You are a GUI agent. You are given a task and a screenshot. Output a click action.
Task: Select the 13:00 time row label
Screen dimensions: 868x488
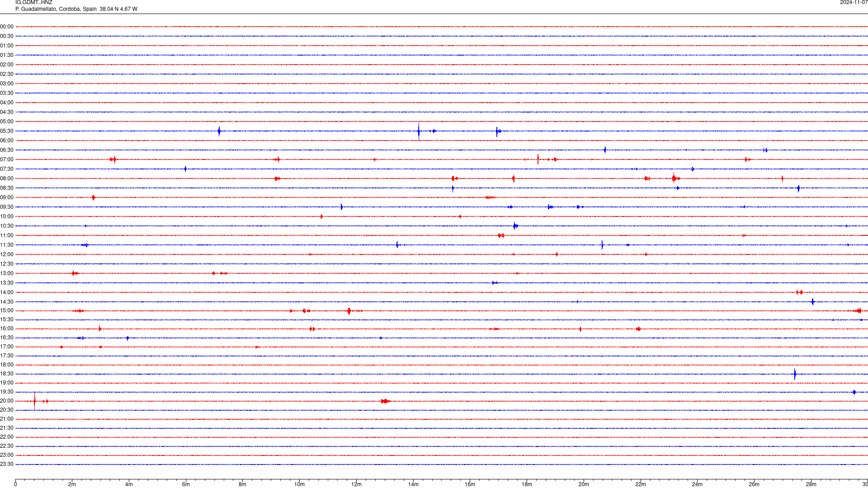coord(7,273)
